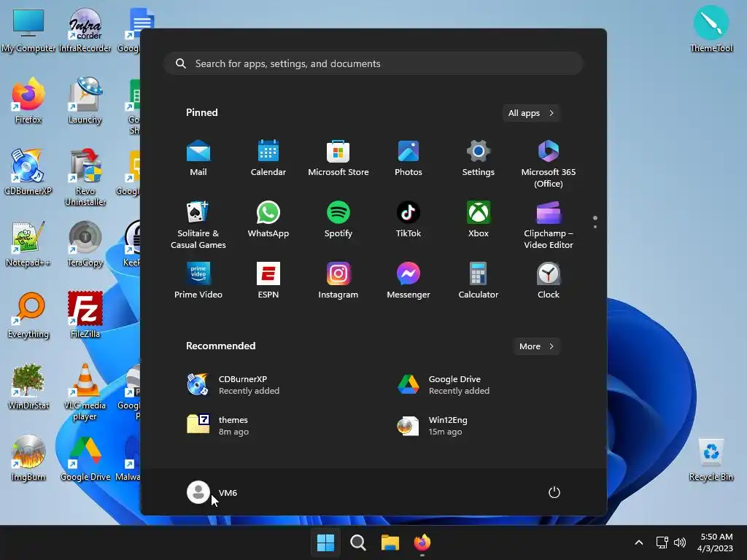Open the Calculator app
The image size is (747, 560).
[x=479, y=281]
